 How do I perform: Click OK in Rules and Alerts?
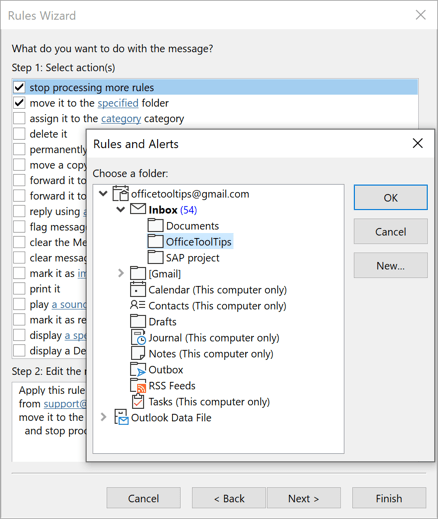point(390,198)
